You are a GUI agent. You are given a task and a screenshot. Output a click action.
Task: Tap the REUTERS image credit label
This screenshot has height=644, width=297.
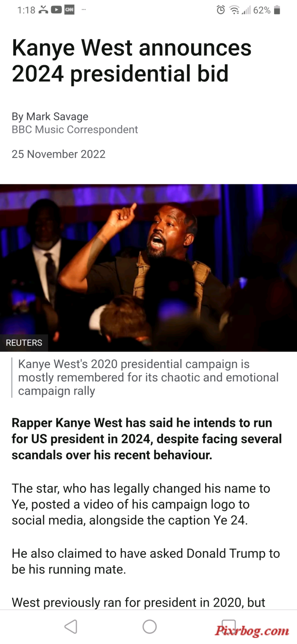pyautogui.click(x=24, y=343)
